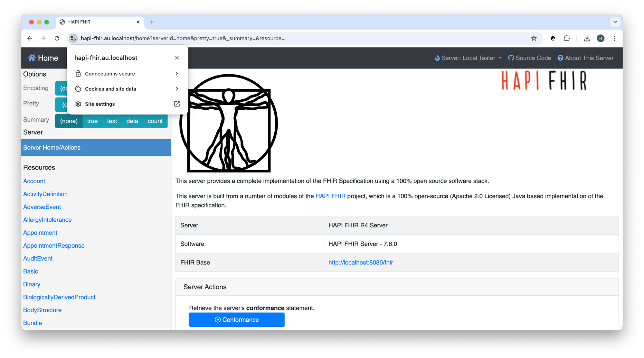This screenshot has height=358, width=644.
Task: Open the BiologicallyDerivedProduct resource
Action: [59, 297]
